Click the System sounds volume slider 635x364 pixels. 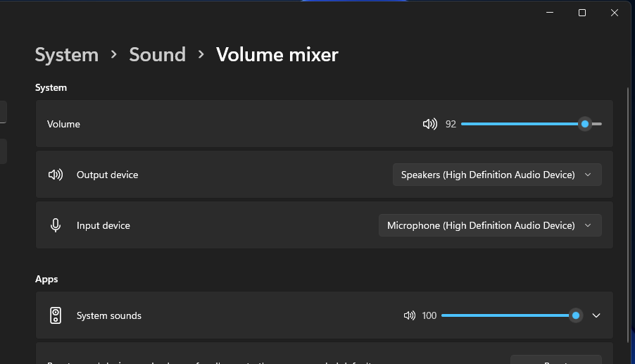[507, 315]
